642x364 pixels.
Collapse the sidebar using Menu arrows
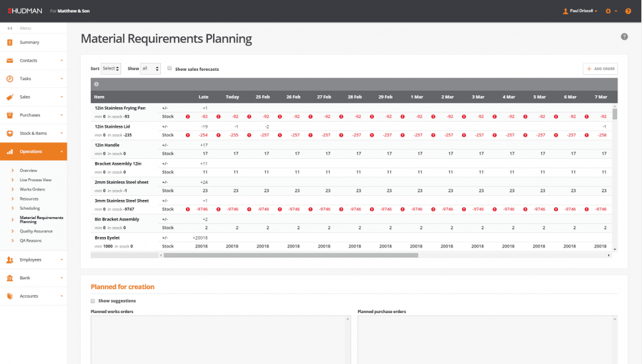click(10, 28)
